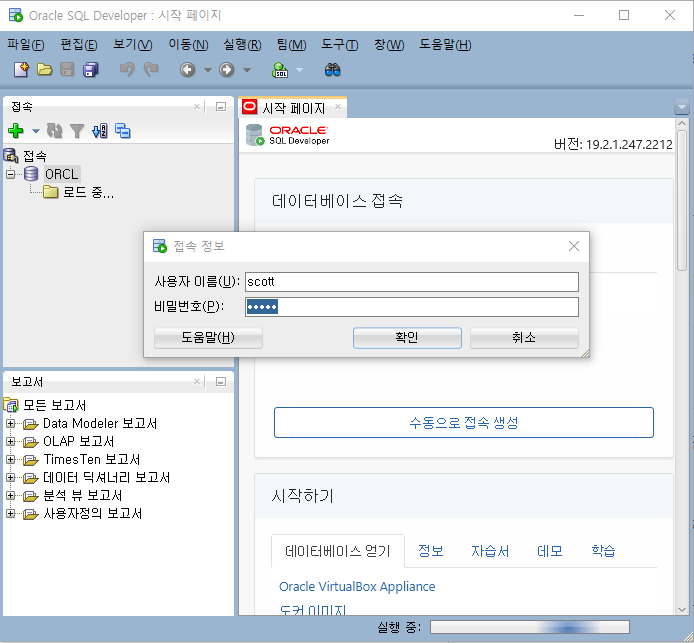Screen dimensions: 694x643
Task: Open the Forward history dropdown arrow
Action: pos(247,70)
